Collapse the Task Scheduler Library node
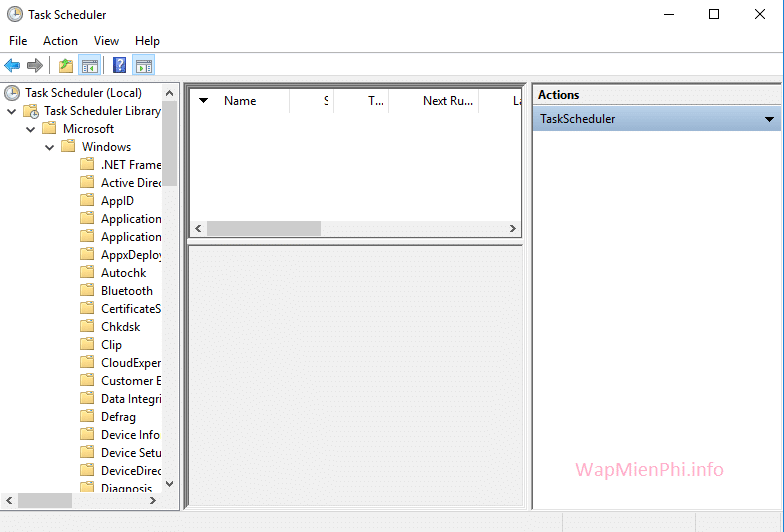The width and height of the screenshot is (784, 532). tap(12, 112)
